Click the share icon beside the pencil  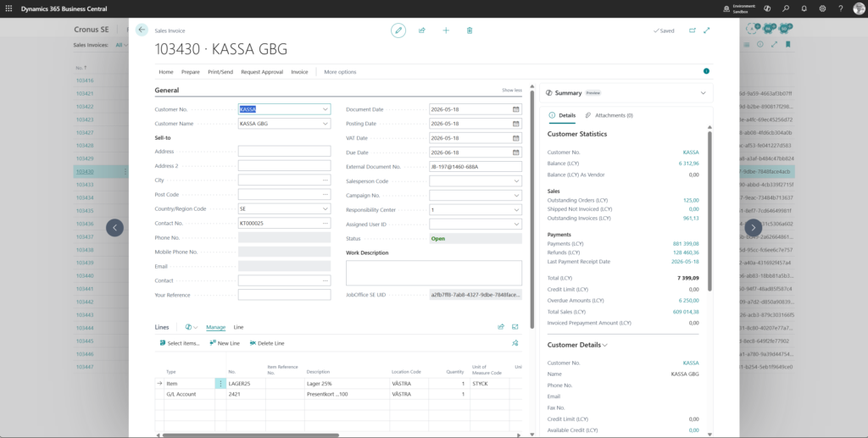(422, 30)
